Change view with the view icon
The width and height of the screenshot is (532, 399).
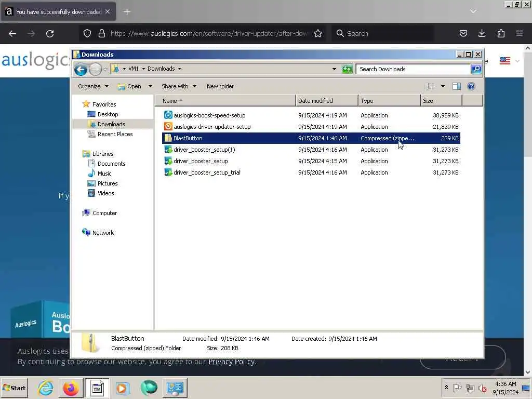[x=430, y=86]
